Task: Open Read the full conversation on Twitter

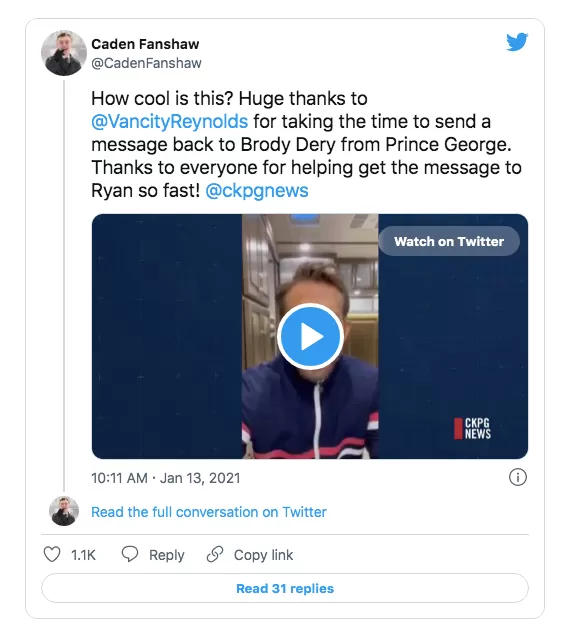Action: (209, 512)
